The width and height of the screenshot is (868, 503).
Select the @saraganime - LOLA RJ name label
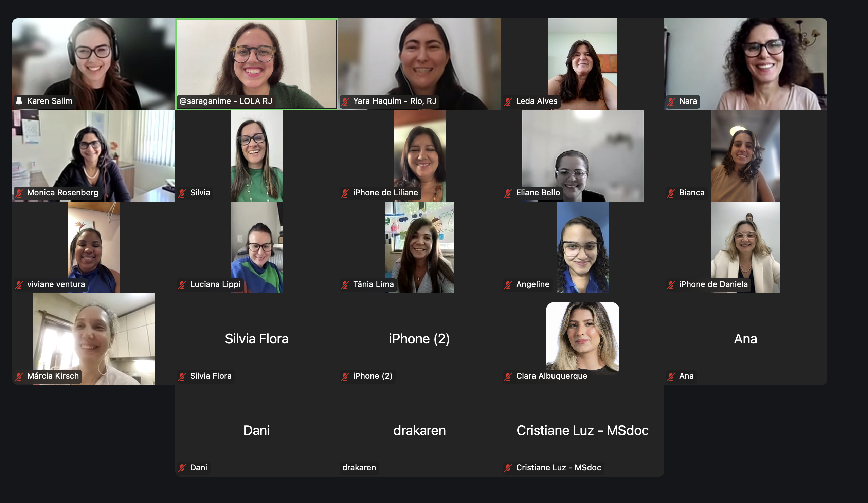click(225, 101)
